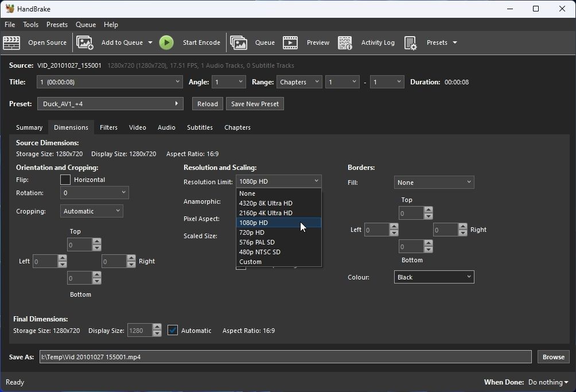Uncheck the Automatic display size checkbox
The image size is (576, 392).
click(x=173, y=331)
